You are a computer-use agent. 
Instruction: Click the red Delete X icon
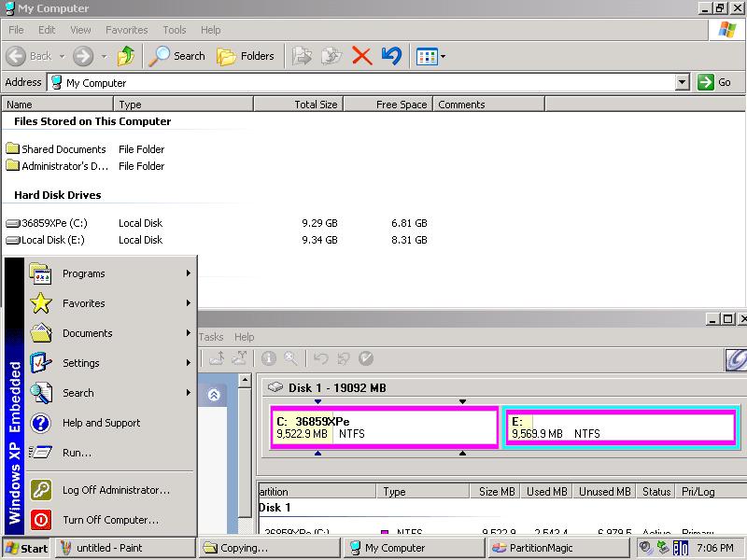click(x=362, y=56)
